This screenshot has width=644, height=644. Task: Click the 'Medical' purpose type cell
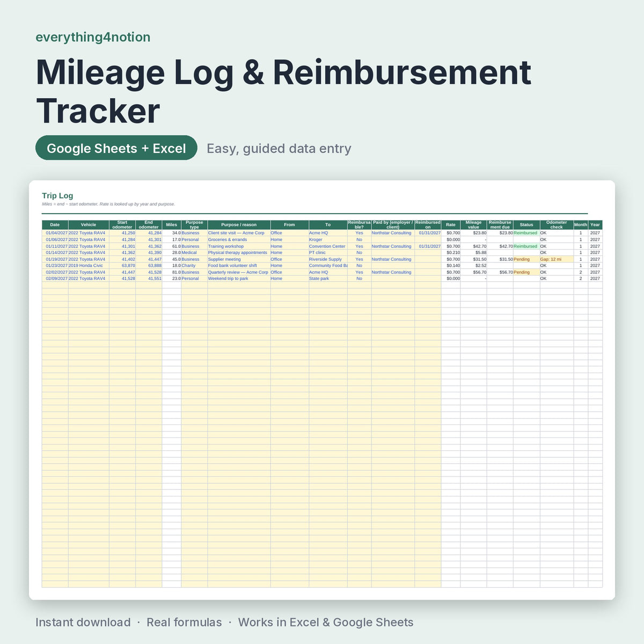click(194, 253)
